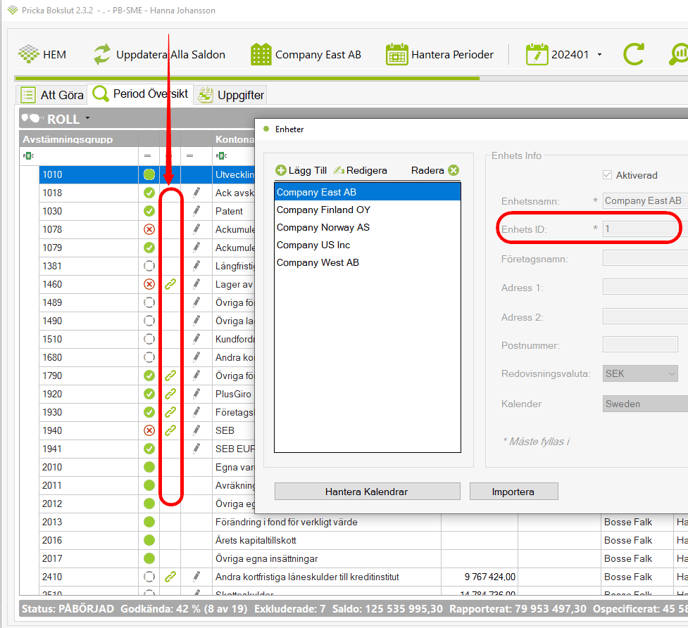Switch to the Period Översikt tab
This screenshot has height=628, width=688.
pyautogui.click(x=140, y=93)
